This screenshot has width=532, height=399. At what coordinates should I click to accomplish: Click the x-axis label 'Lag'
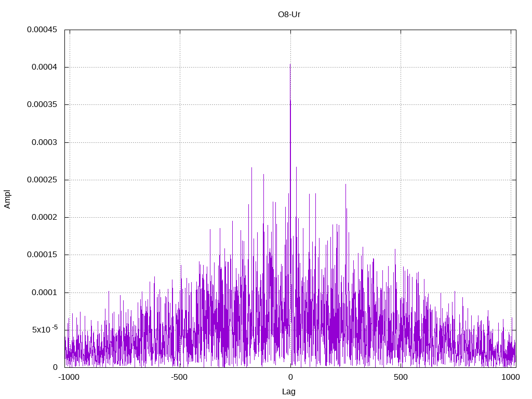(289, 392)
